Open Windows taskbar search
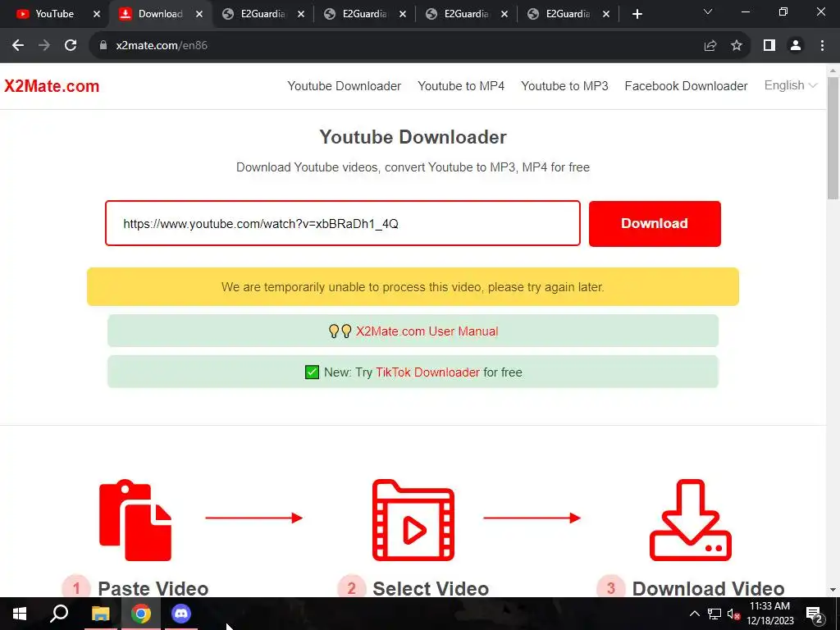 (x=59, y=614)
